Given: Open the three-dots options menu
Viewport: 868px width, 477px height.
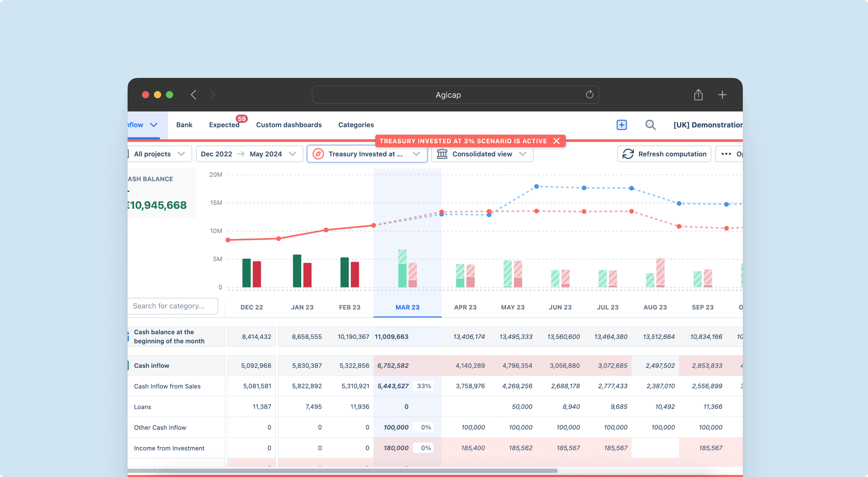Looking at the screenshot, I should [726, 154].
